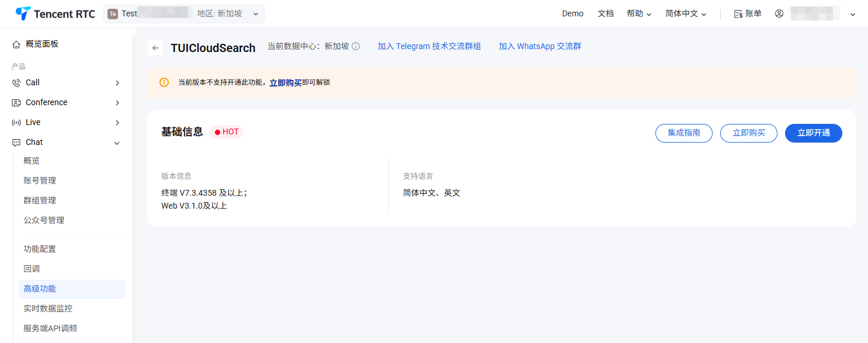
Task: Open 加入 Telegram 技术交流群组 link
Action: (429, 46)
